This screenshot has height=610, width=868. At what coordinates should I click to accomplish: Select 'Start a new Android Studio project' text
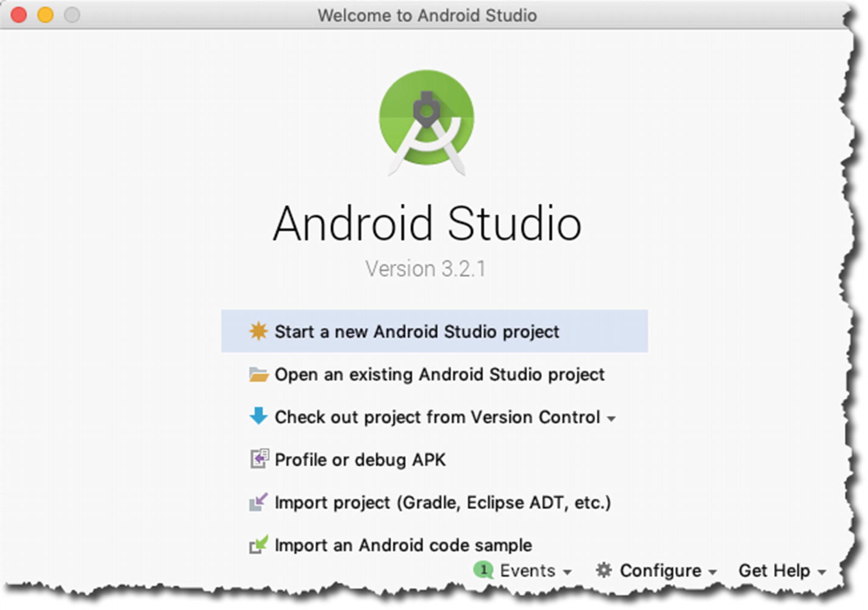click(x=416, y=331)
